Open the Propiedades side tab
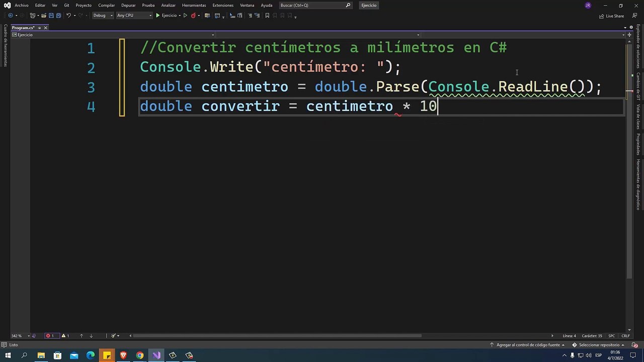This screenshot has height=362, width=644. [638, 144]
